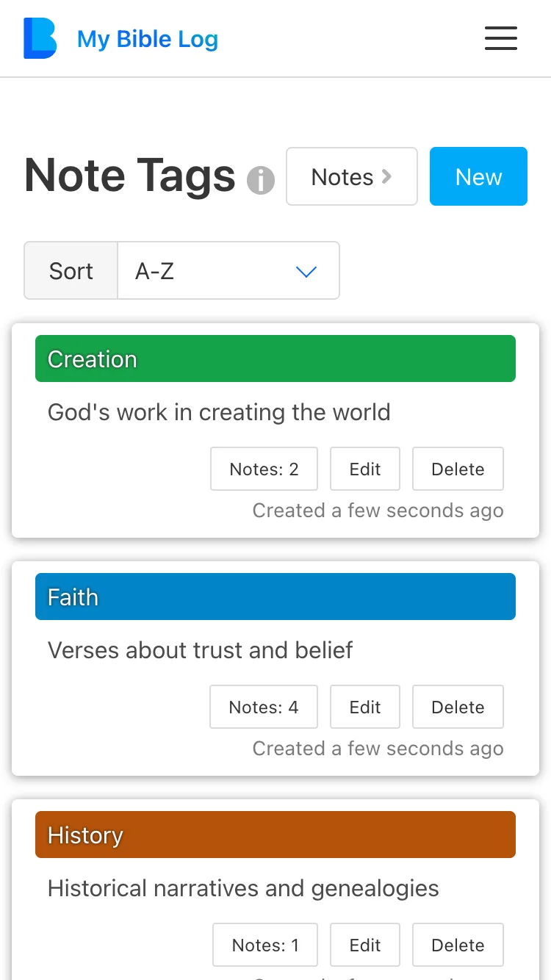Delete the Creation tag
Screen dimensions: 551x980
click(458, 469)
